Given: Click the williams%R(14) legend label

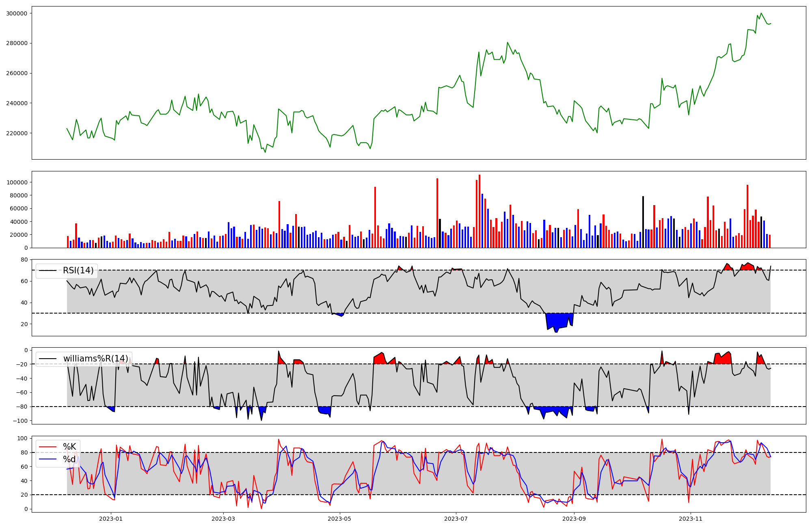Looking at the screenshot, I should click(x=95, y=359).
